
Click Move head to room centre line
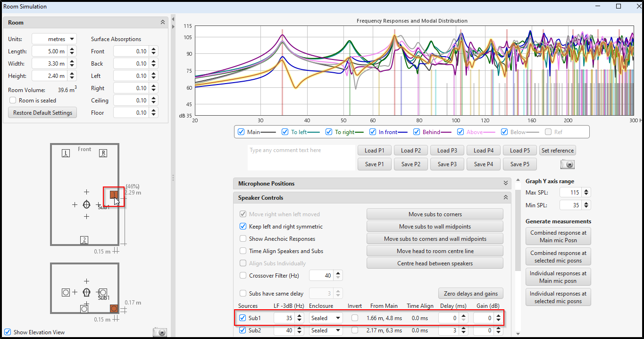click(435, 251)
